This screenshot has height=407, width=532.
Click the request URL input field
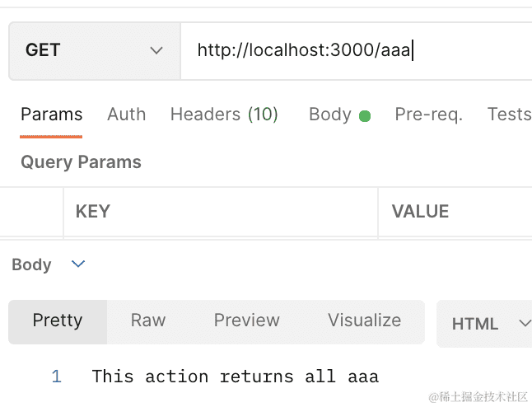[x=354, y=50]
